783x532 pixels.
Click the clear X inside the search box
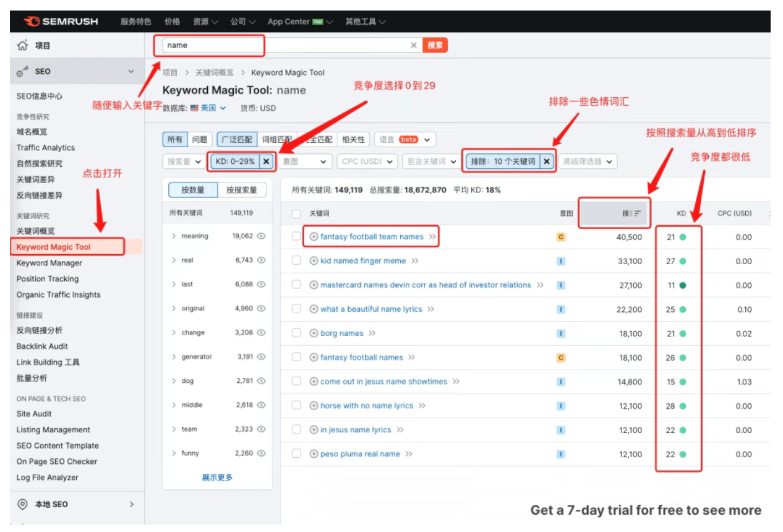413,45
